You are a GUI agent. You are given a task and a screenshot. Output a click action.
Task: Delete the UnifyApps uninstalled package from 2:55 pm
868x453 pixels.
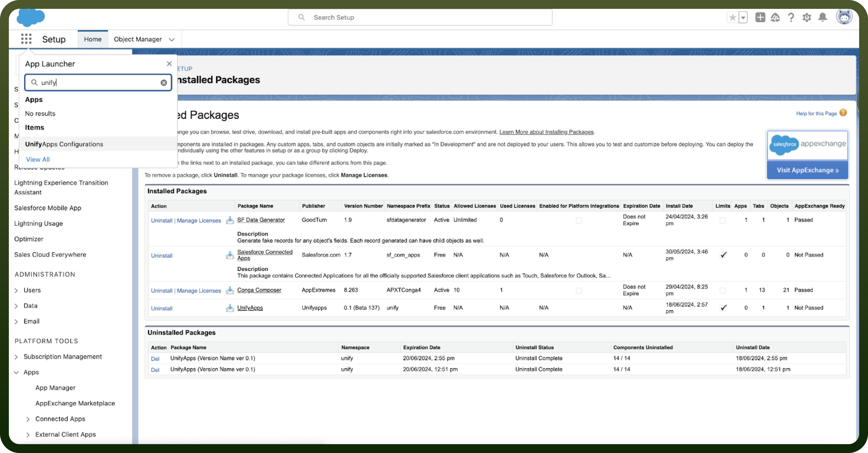155,359
